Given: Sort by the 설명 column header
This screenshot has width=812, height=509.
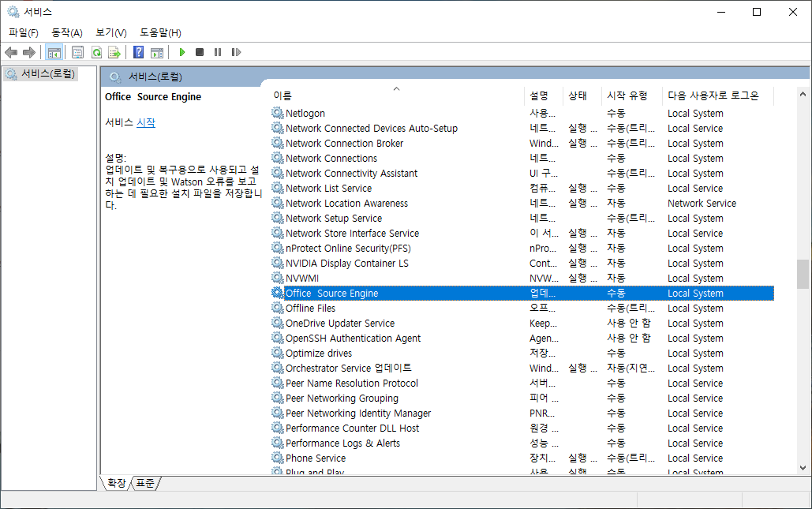Looking at the screenshot, I should click(x=543, y=95).
